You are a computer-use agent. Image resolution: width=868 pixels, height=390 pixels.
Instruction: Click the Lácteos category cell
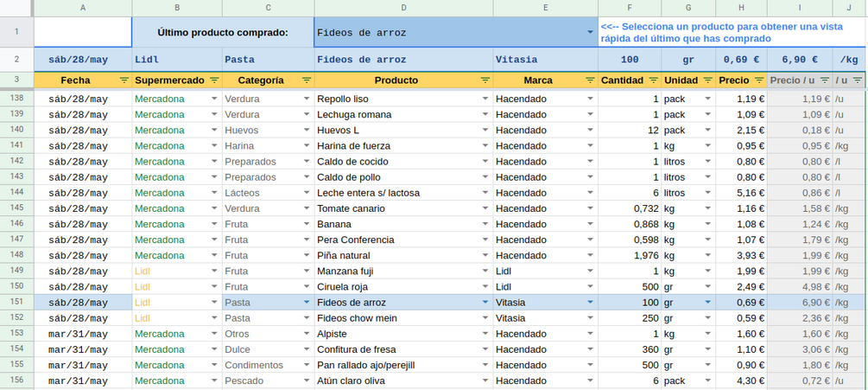tap(268, 193)
